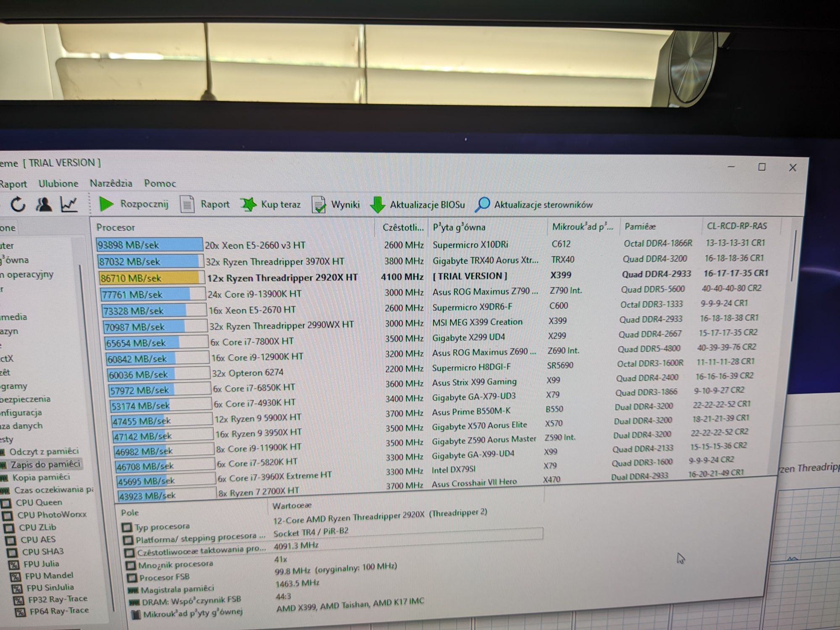
Task: Click the Mnożnik procesora field icon
Action: [x=131, y=565]
